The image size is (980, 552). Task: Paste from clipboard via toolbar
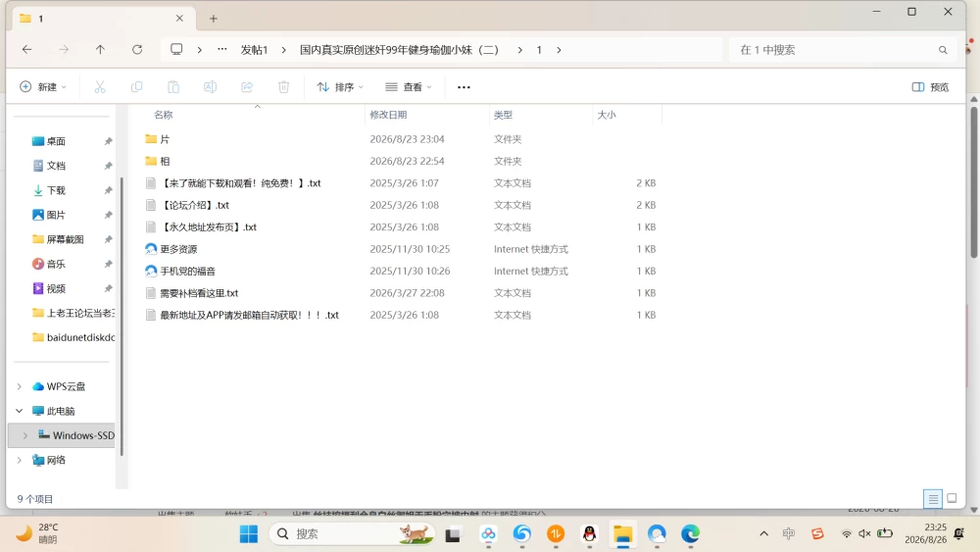pyautogui.click(x=173, y=87)
